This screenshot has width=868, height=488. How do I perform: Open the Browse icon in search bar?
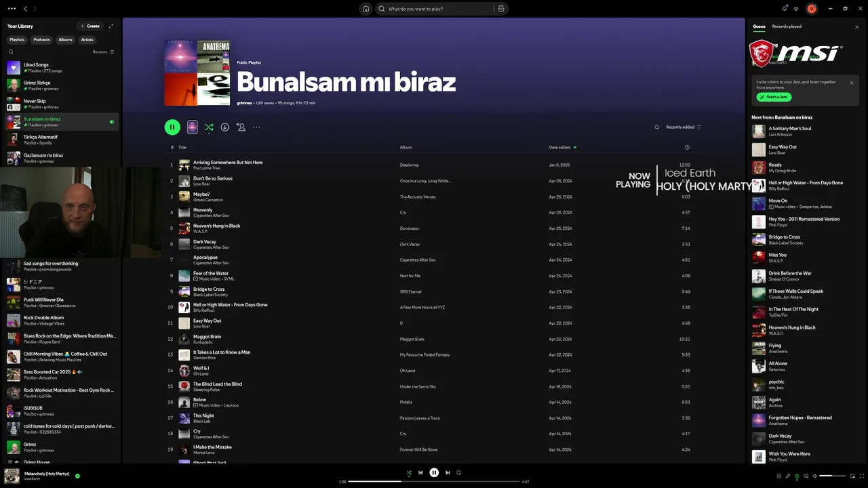[x=501, y=9]
